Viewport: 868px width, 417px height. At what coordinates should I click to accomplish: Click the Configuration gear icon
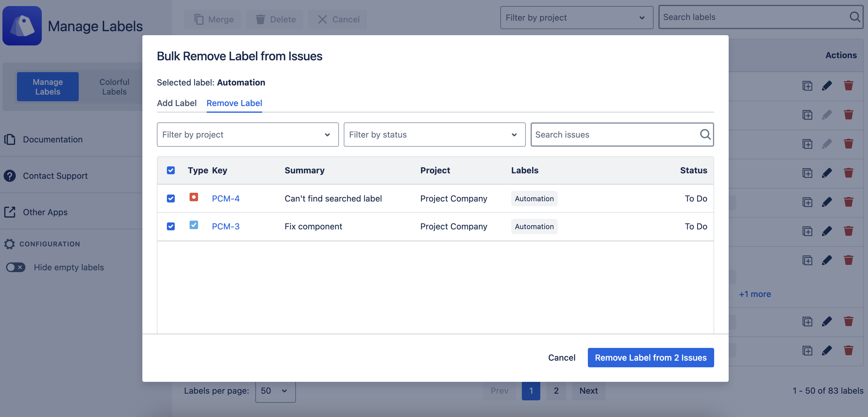10,244
